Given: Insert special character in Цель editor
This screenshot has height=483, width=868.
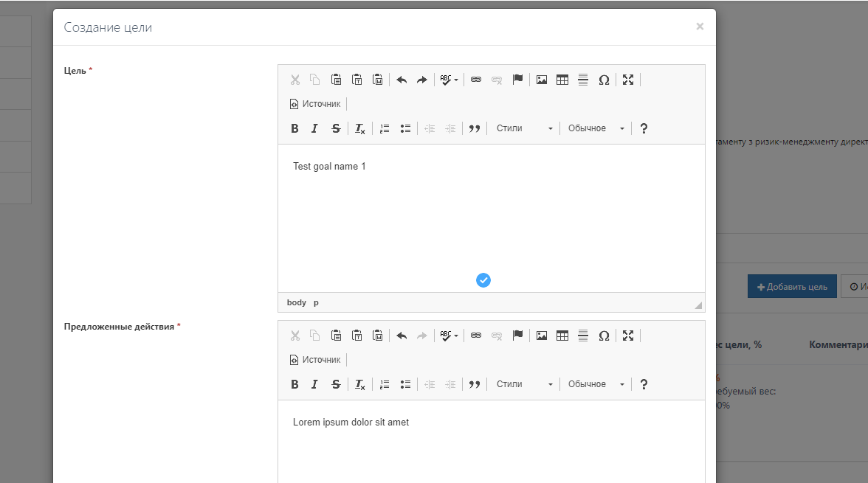Looking at the screenshot, I should pyautogui.click(x=604, y=80).
